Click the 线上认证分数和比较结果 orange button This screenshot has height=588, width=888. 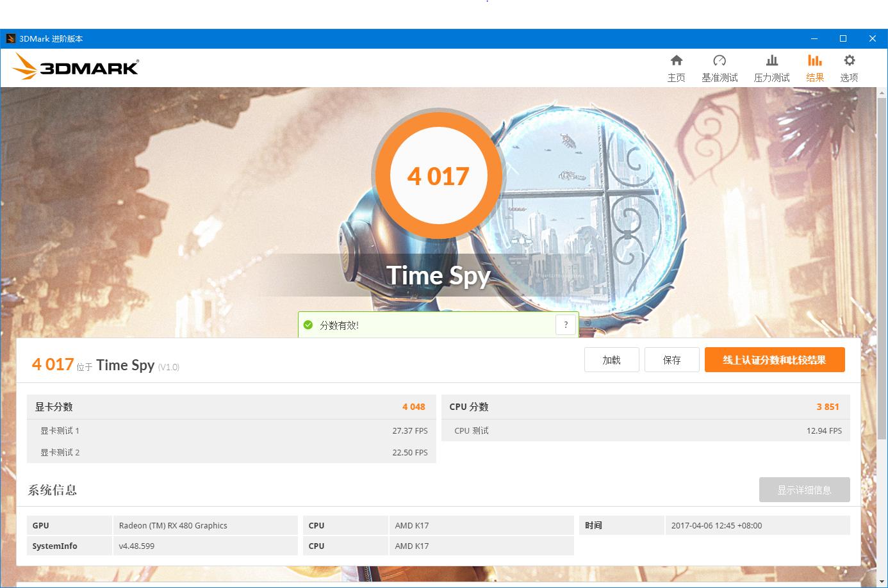click(774, 359)
